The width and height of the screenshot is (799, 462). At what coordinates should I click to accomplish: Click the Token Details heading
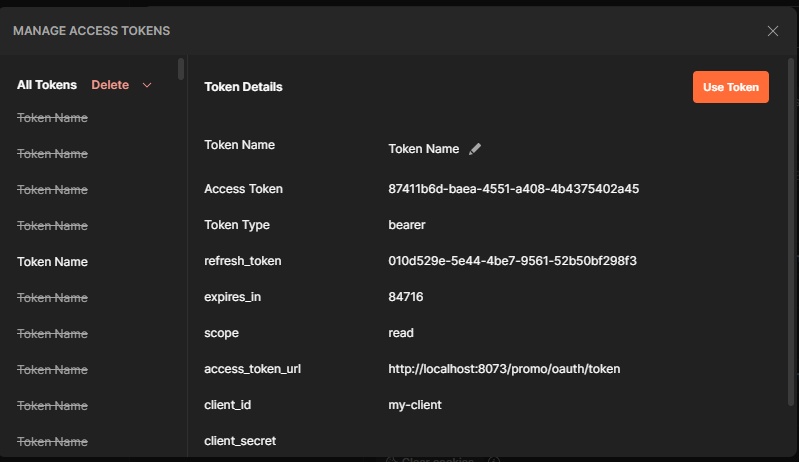click(243, 87)
